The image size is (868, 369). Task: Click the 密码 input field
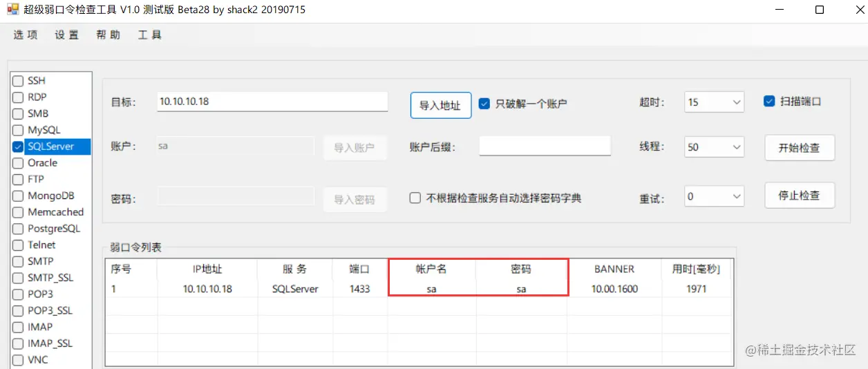coord(235,196)
